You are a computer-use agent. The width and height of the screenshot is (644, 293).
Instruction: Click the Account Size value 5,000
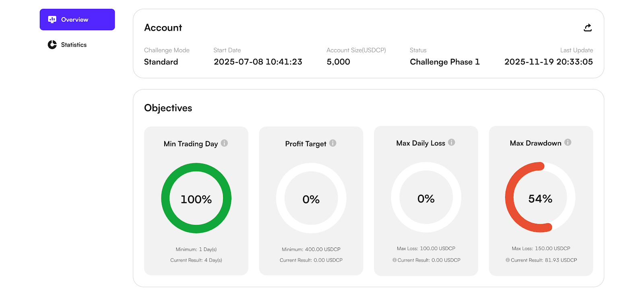point(339,62)
